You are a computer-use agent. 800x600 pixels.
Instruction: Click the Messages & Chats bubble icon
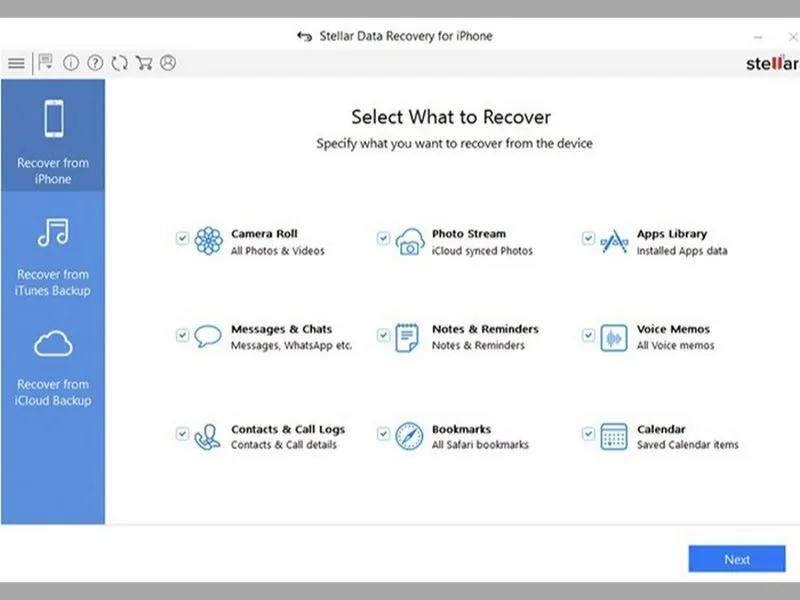tap(208, 336)
